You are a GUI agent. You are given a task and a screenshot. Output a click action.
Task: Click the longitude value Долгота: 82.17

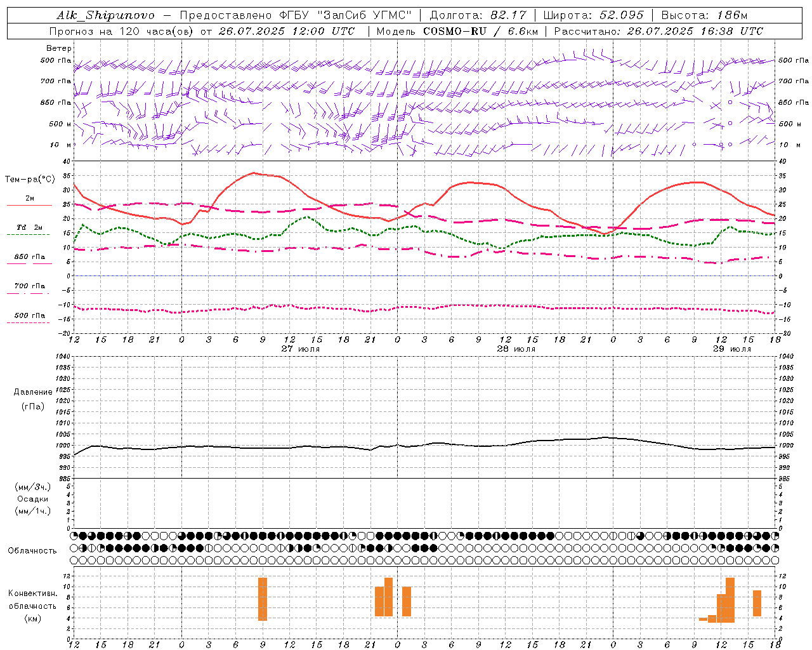tap(478, 15)
